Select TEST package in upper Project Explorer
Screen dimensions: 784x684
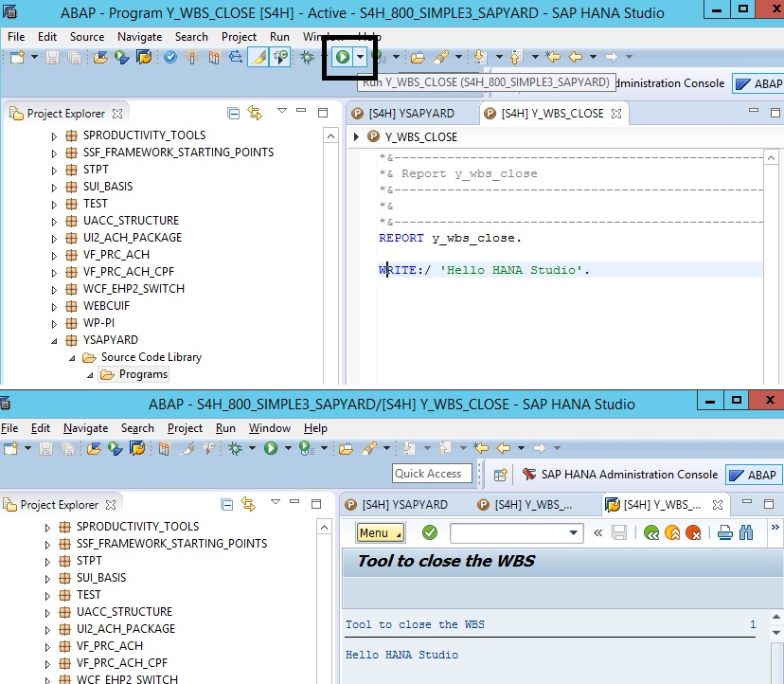[x=95, y=204]
